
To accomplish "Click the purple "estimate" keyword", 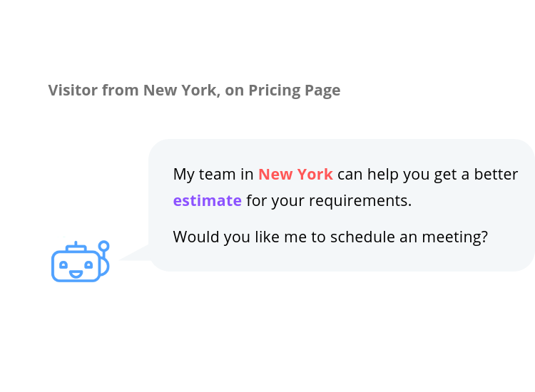I will click(x=207, y=200).
